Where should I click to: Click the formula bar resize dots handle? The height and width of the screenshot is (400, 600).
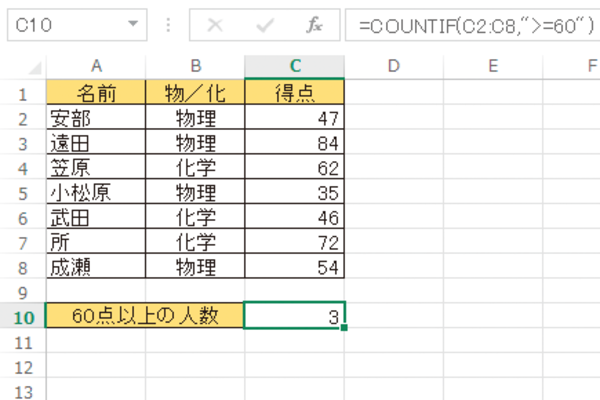168,25
